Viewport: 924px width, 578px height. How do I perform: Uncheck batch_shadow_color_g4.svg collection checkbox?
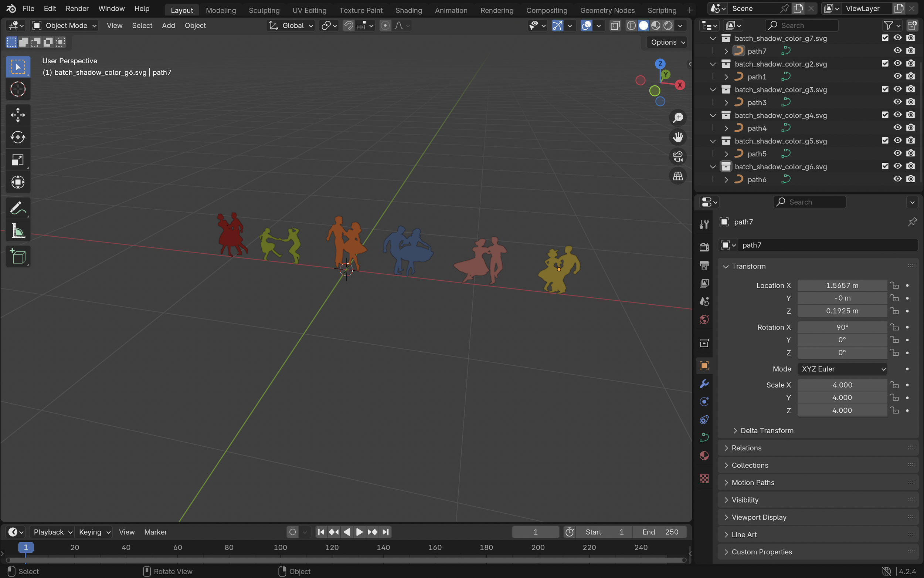point(885,115)
